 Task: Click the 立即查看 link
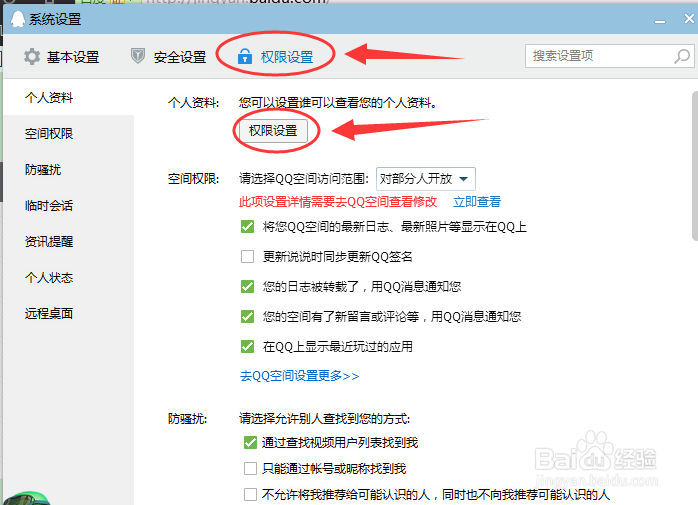coord(477,202)
